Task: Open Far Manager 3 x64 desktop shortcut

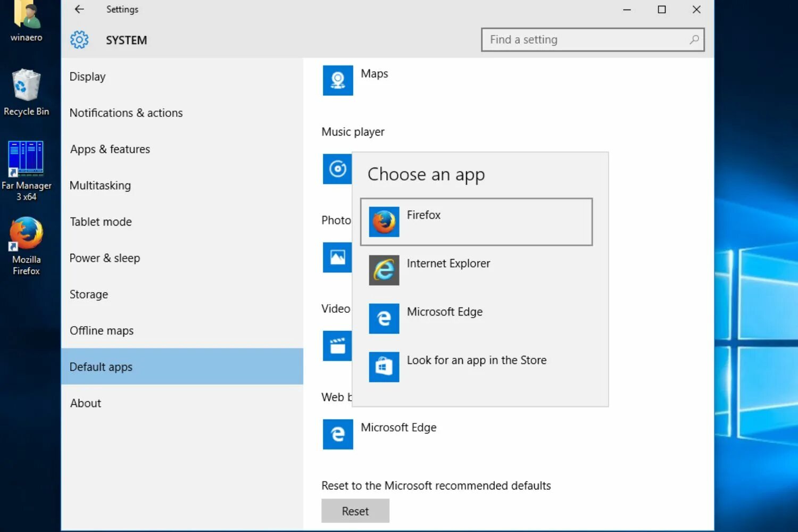Action: pyautogui.click(x=26, y=159)
